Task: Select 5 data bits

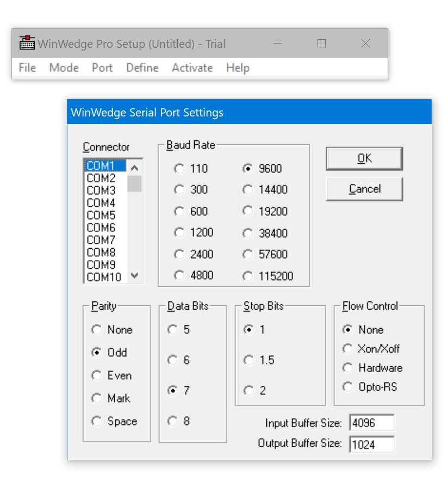Action: (x=172, y=330)
